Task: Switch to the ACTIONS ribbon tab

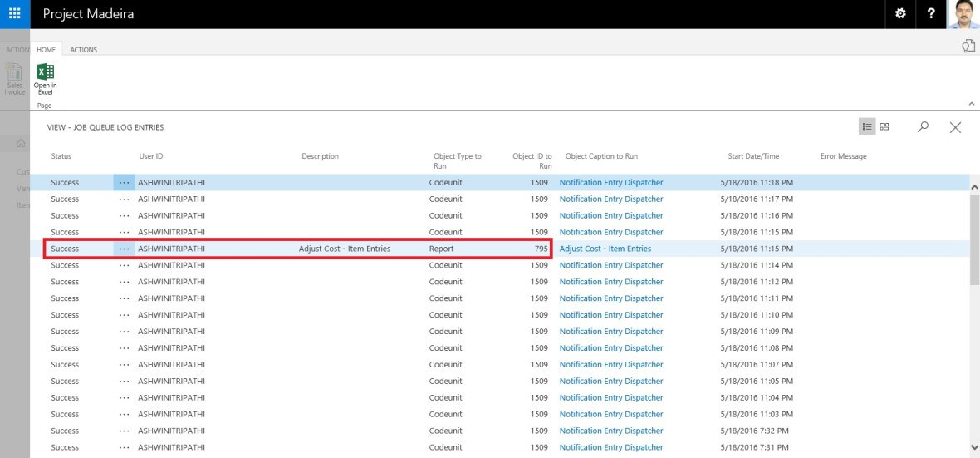Action: (x=83, y=50)
